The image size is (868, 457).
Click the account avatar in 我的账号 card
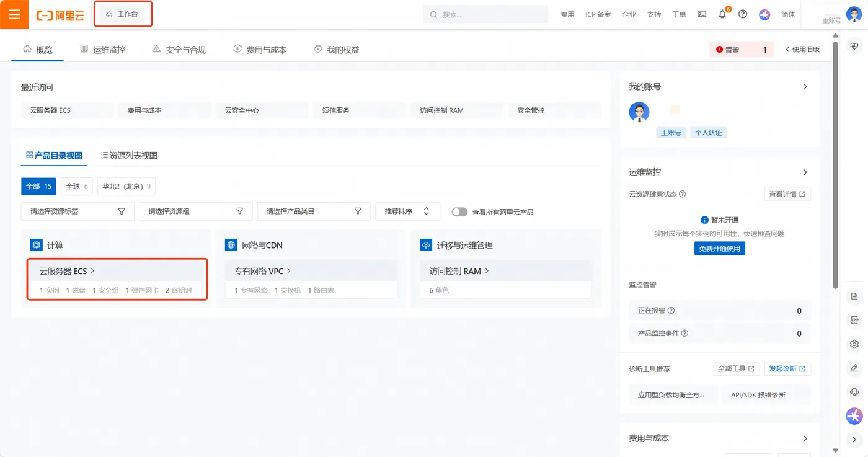pyautogui.click(x=639, y=112)
